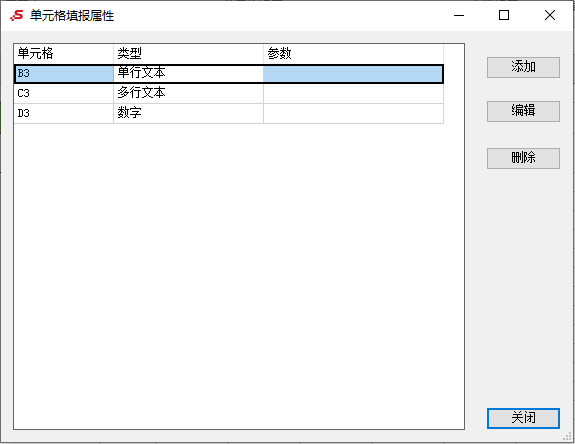Click the 添加 button

pos(523,67)
